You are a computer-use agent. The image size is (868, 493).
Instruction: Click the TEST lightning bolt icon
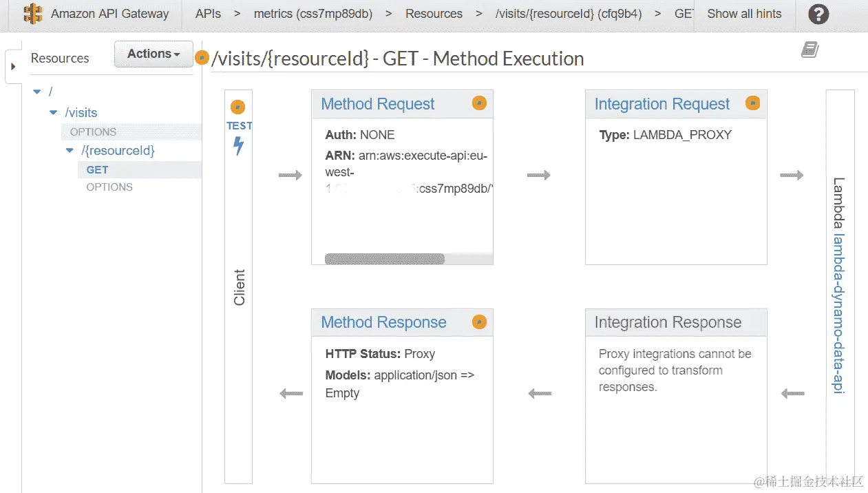[239, 146]
